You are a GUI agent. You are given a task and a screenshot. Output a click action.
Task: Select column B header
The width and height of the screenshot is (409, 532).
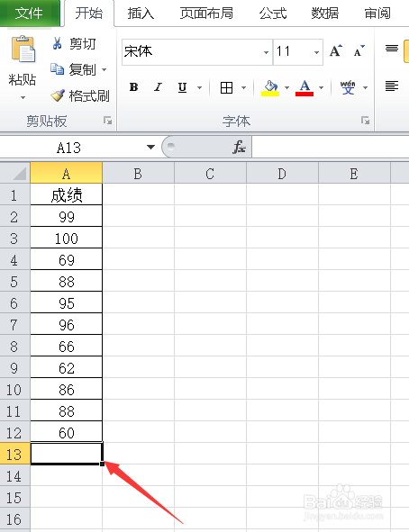(x=138, y=174)
